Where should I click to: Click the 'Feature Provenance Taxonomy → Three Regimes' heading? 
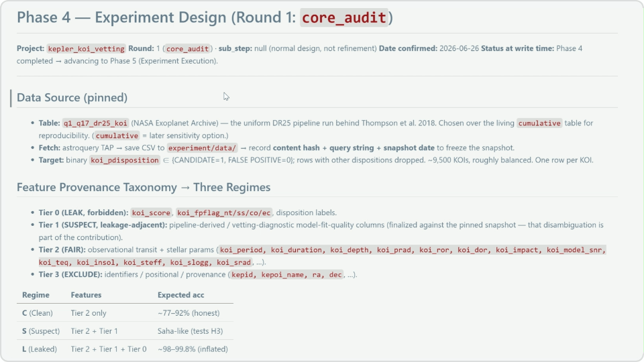(144, 187)
